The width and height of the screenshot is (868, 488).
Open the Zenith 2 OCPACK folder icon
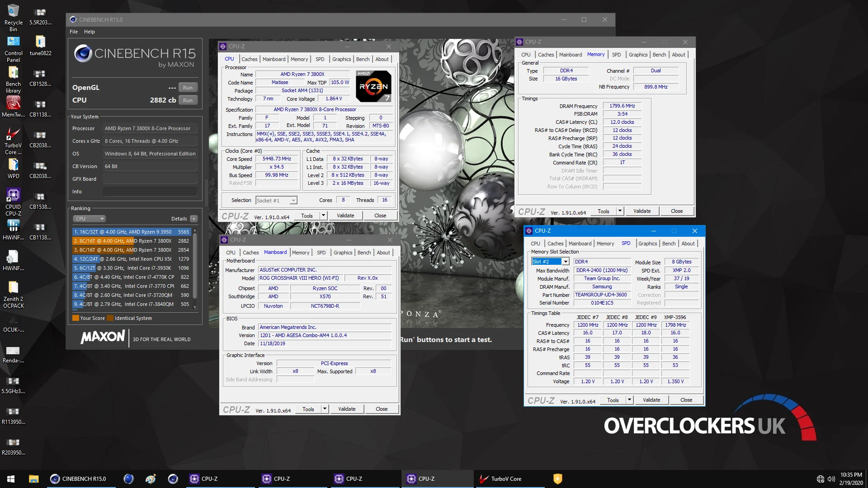click(x=14, y=295)
